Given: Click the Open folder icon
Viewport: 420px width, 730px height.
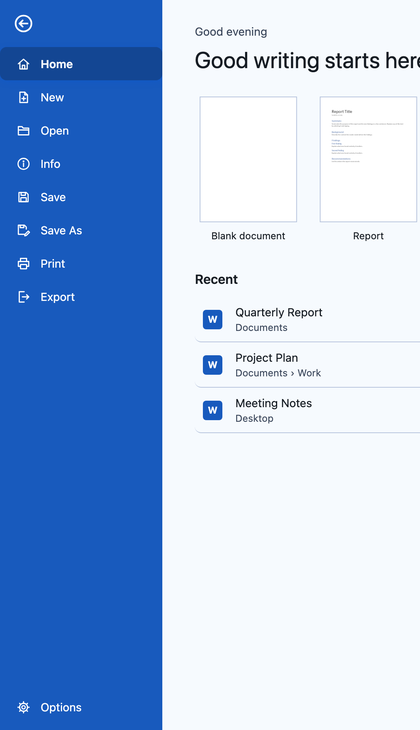Looking at the screenshot, I should [23, 131].
